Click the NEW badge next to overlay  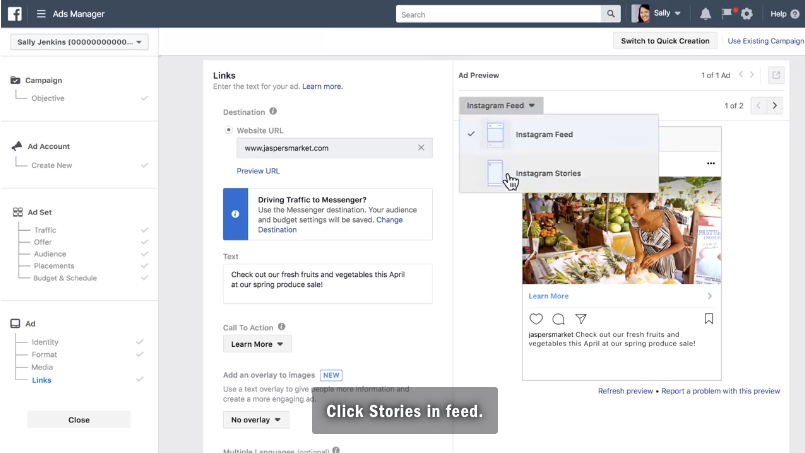331,375
